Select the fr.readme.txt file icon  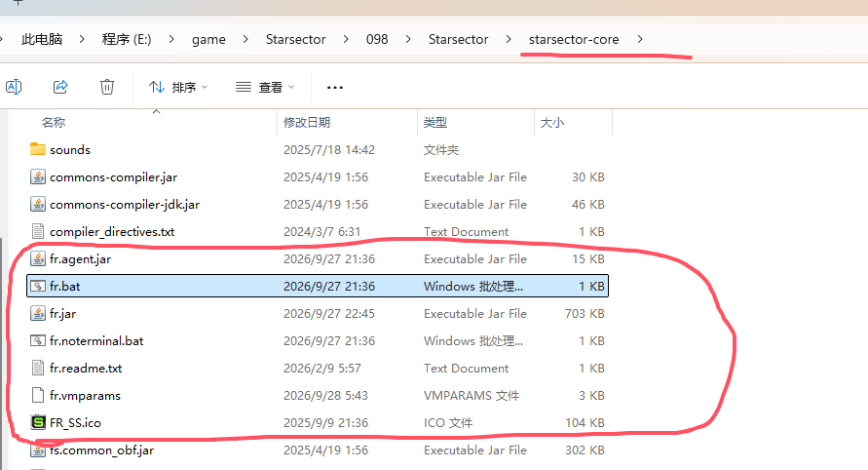(38, 368)
